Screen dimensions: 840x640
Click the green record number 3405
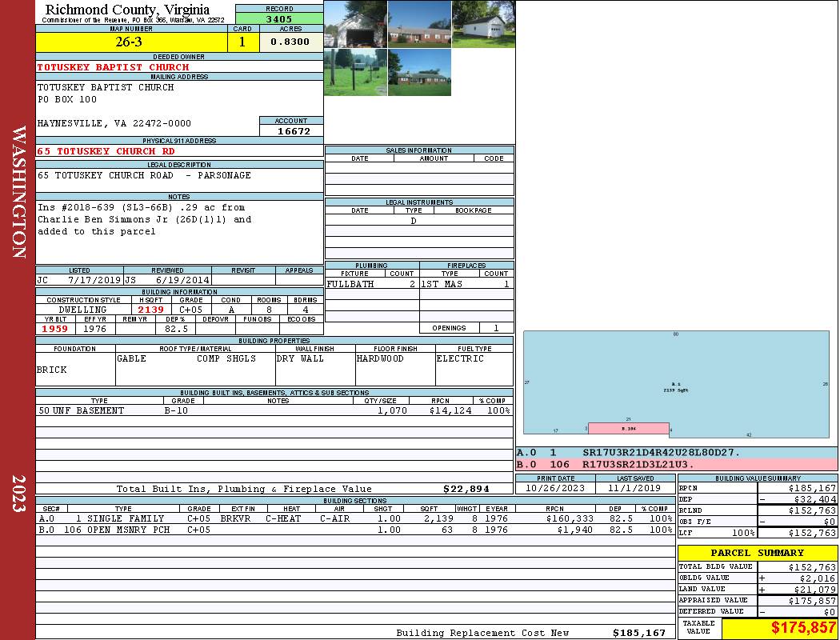click(278, 19)
